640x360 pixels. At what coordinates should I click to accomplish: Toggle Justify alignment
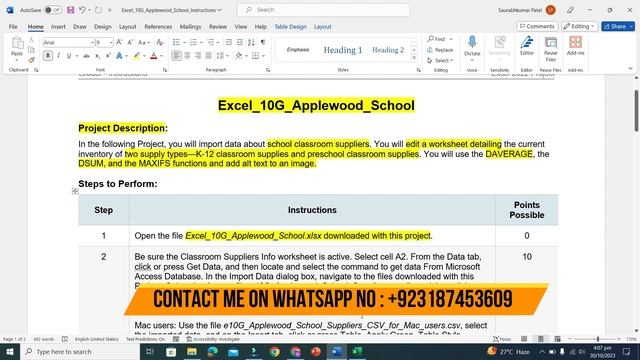(209, 56)
